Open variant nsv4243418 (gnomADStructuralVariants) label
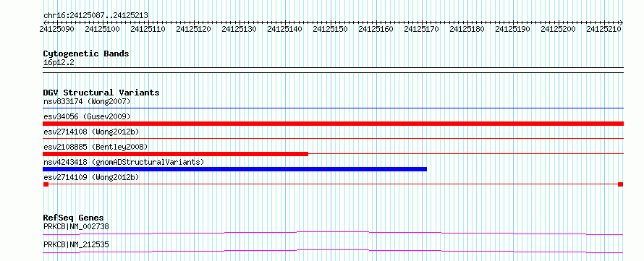 point(124,162)
